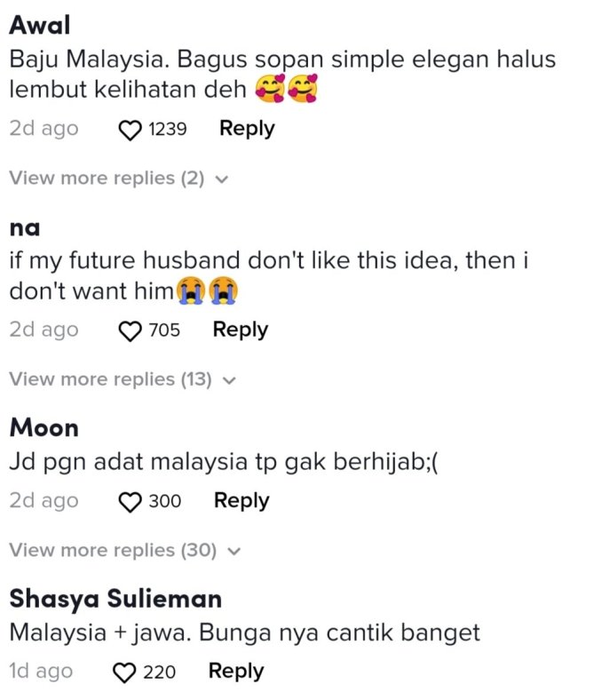The height and width of the screenshot is (700, 602).
Task: Open Awal's profile from the username
Action: pos(40,25)
